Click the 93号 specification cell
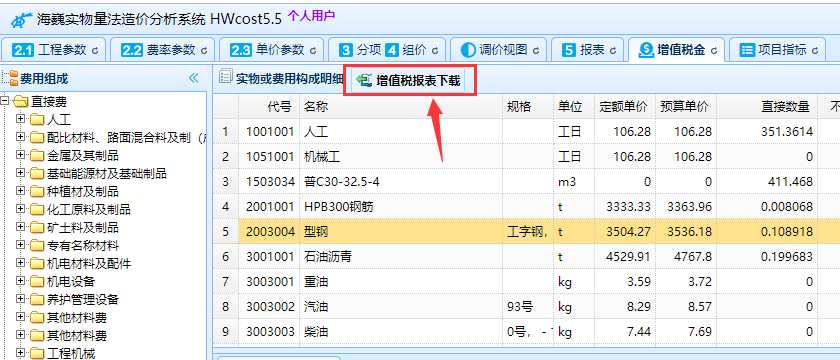This screenshot has width=840, height=360. tap(528, 307)
